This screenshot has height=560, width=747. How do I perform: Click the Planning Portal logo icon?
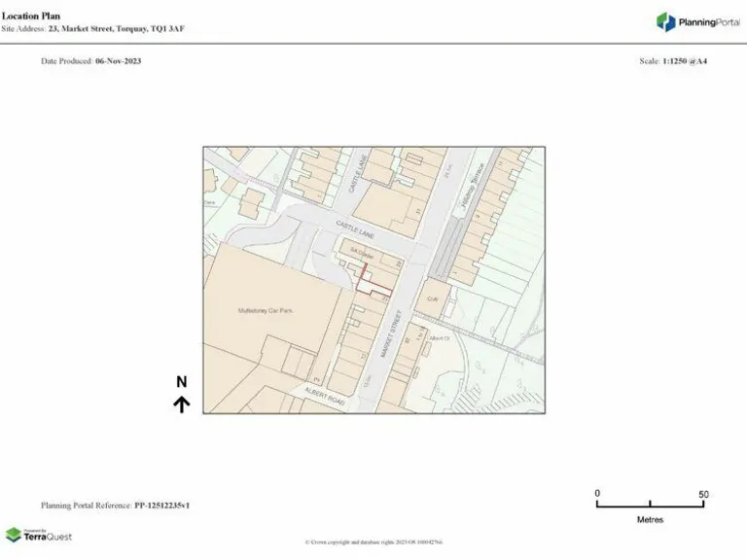(665, 21)
